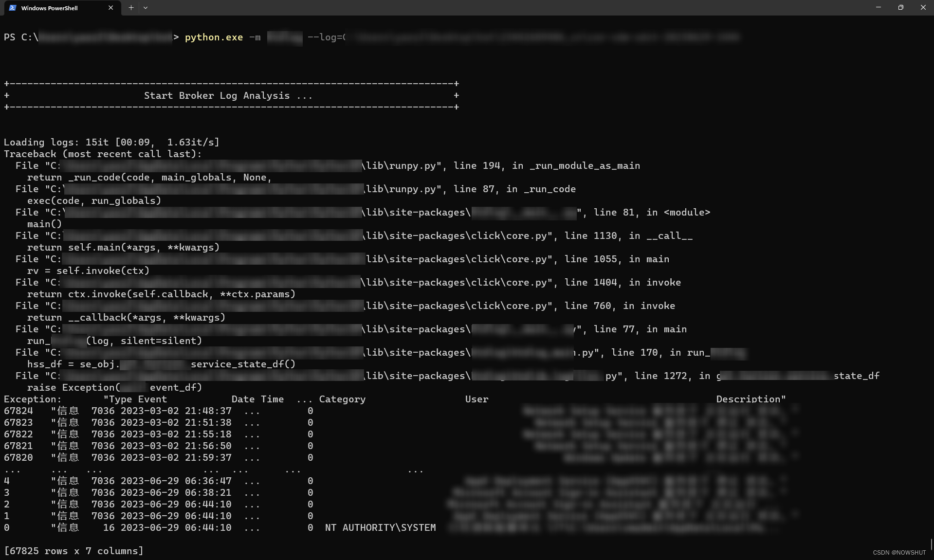Click 'rv = self.invoke(ctx)' line
Viewport: 934px width, 560px height.
(88, 271)
